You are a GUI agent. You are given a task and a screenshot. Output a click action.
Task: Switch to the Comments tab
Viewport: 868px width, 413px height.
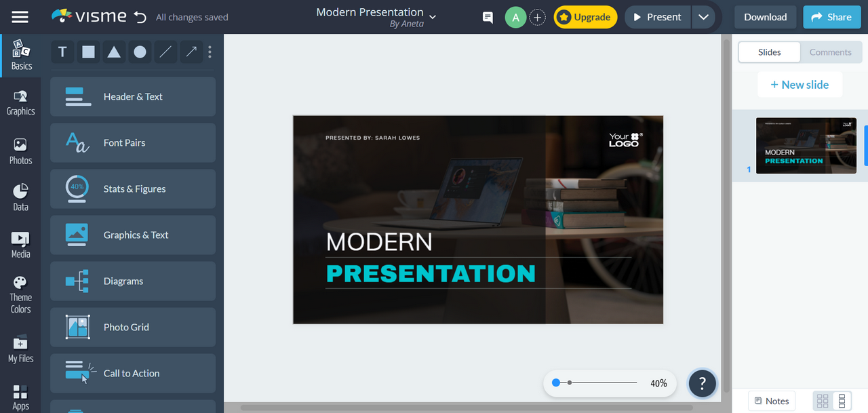point(831,52)
